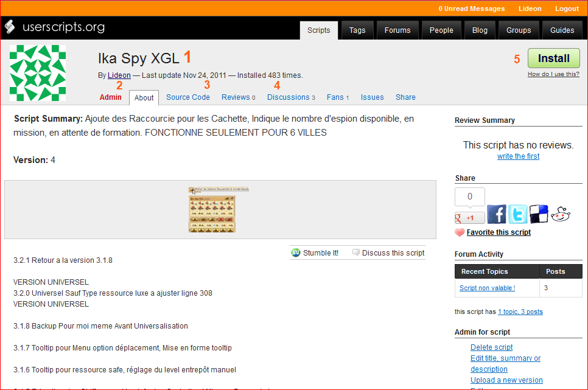Click the Logout link
Screen dimensions: 588x390
[567, 9]
